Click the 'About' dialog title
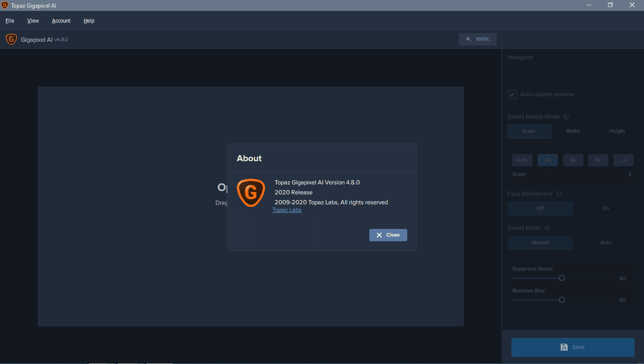 pyautogui.click(x=249, y=158)
